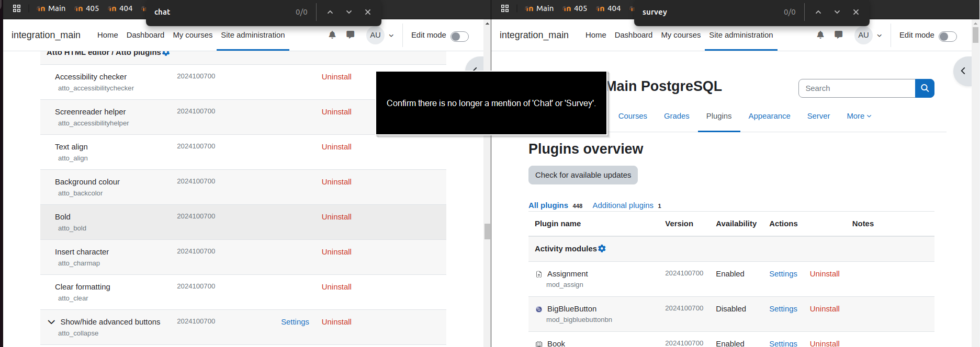Uninstall the Background colour plugin
980x347 pixels.
[336, 182]
